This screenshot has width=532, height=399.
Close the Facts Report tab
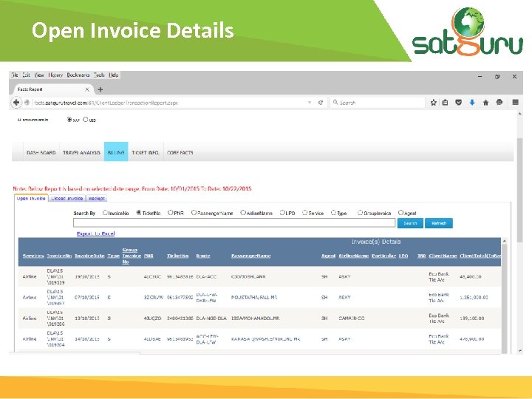(x=87, y=89)
